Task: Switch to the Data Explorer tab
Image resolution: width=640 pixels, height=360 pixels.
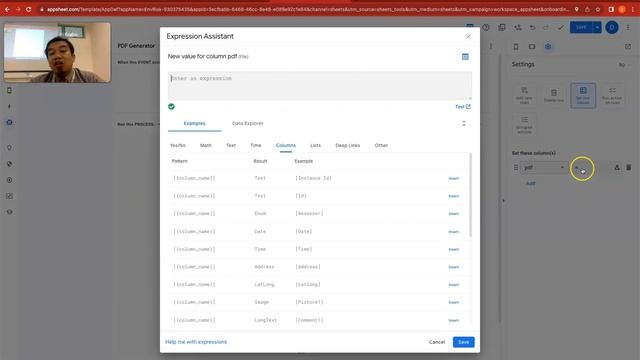Action: tap(247, 123)
